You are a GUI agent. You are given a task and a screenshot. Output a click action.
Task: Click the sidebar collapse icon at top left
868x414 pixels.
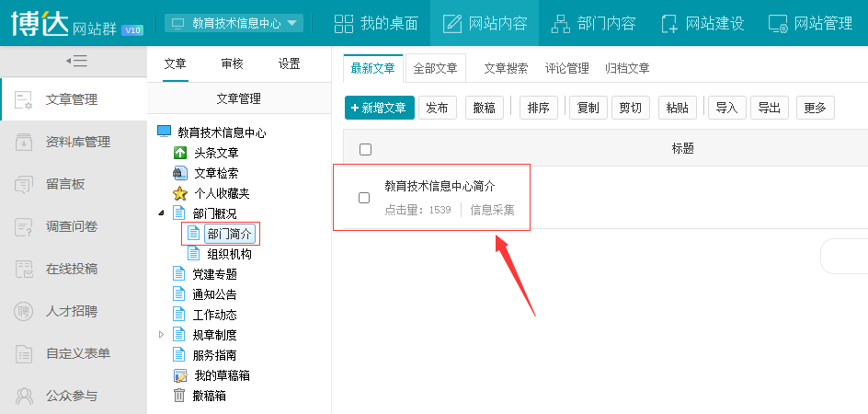75,61
